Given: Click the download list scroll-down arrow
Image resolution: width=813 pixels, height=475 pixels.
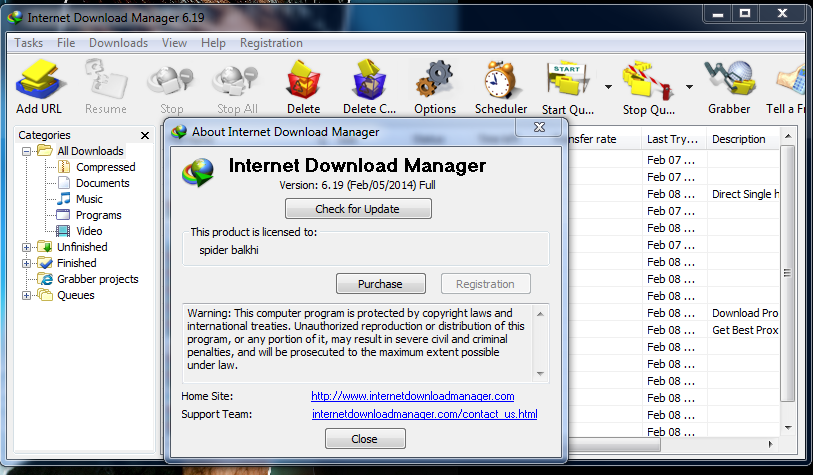Looking at the screenshot, I should [x=788, y=428].
